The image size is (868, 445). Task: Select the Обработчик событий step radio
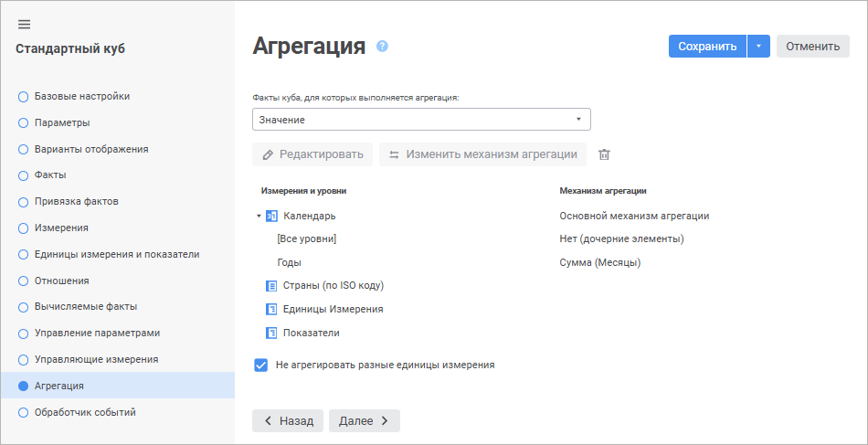tap(24, 412)
